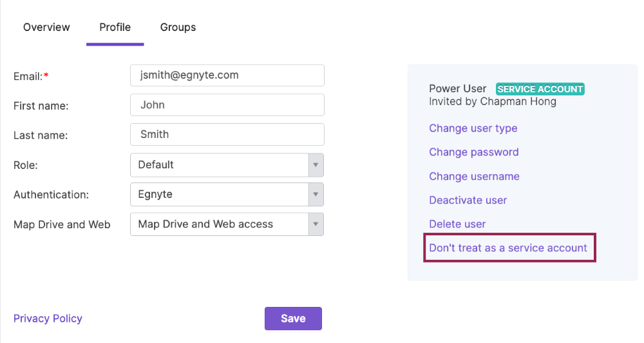Screen dimensions: 644x343
Task: Open the Groups tab
Action: (178, 27)
